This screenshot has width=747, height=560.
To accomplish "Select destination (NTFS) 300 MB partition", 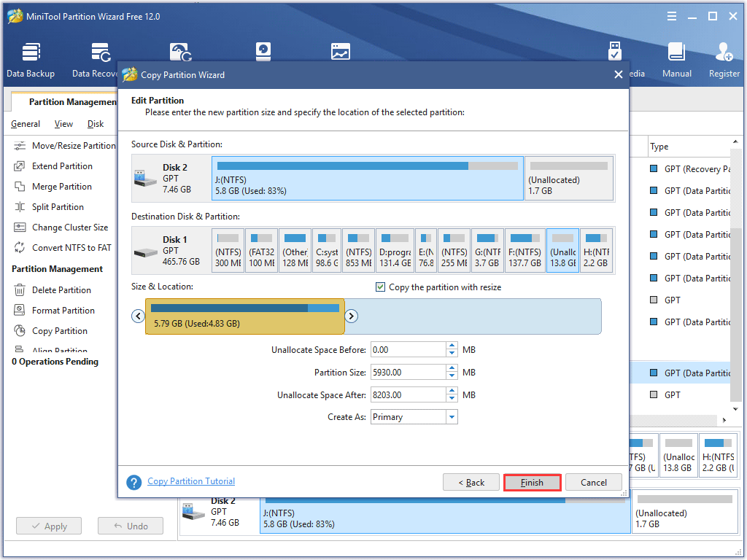I will pyautogui.click(x=228, y=250).
